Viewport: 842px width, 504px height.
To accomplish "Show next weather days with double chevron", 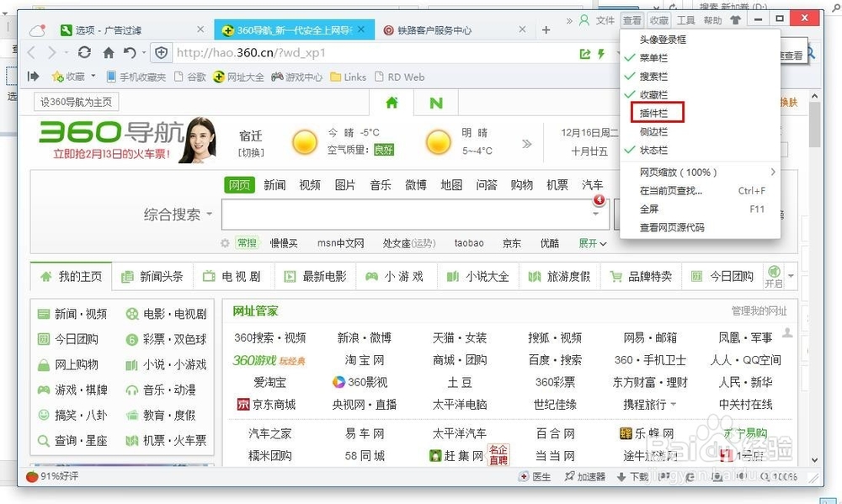I will click(x=527, y=143).
